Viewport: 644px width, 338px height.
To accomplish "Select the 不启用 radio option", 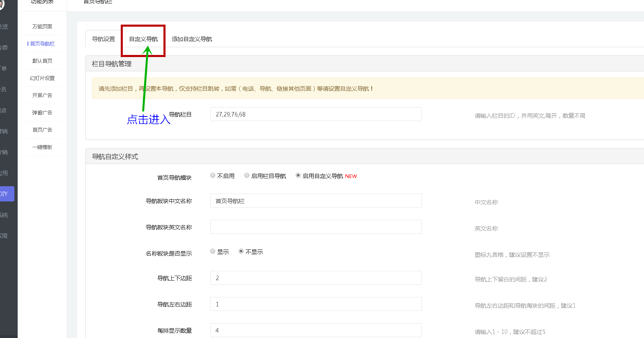I will [213, 176].
